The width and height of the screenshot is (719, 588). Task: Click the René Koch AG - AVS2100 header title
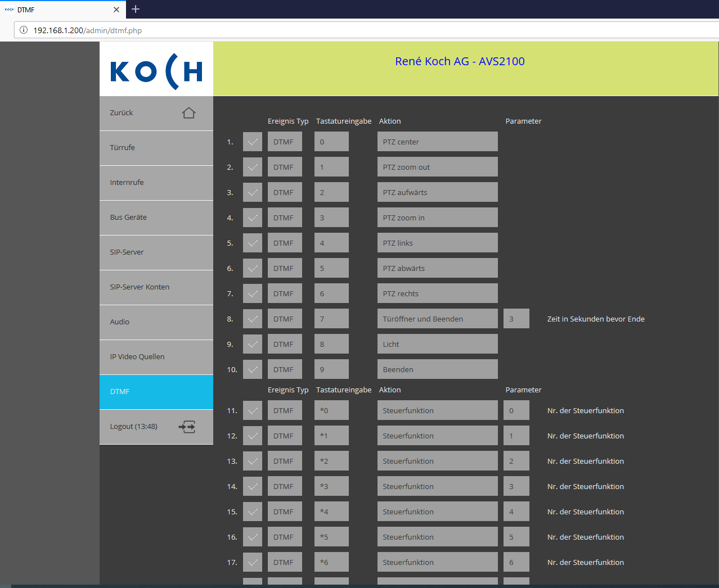[x=460, y=61]
